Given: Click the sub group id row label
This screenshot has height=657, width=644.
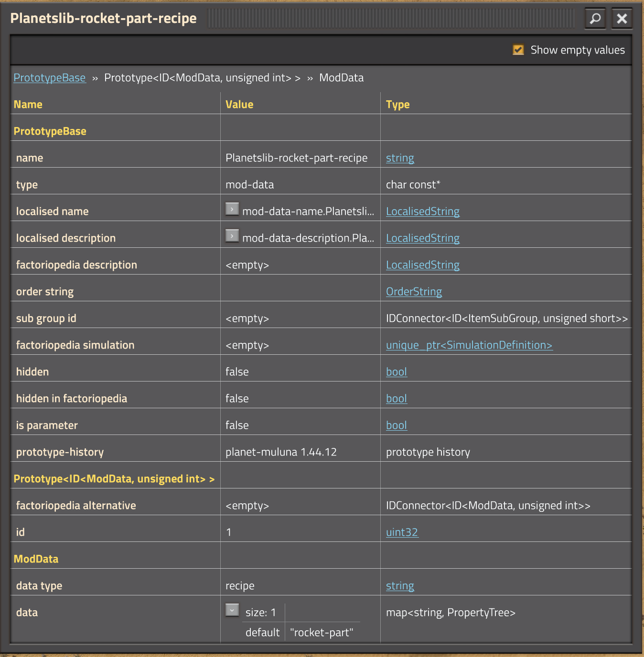Looking at the screenshot, I should click(x=46, y=318).
